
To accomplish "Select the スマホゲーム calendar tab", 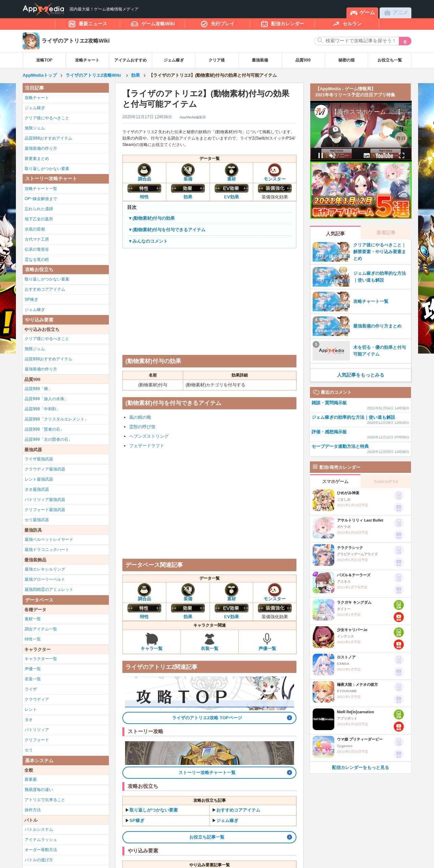I will click(x=335, y=481).
